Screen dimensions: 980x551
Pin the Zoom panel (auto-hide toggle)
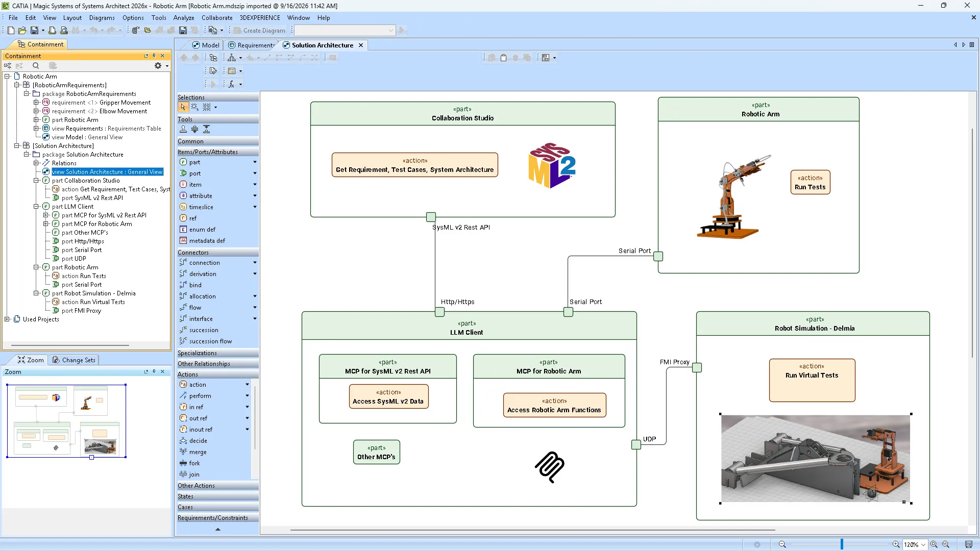coord(154,371)
